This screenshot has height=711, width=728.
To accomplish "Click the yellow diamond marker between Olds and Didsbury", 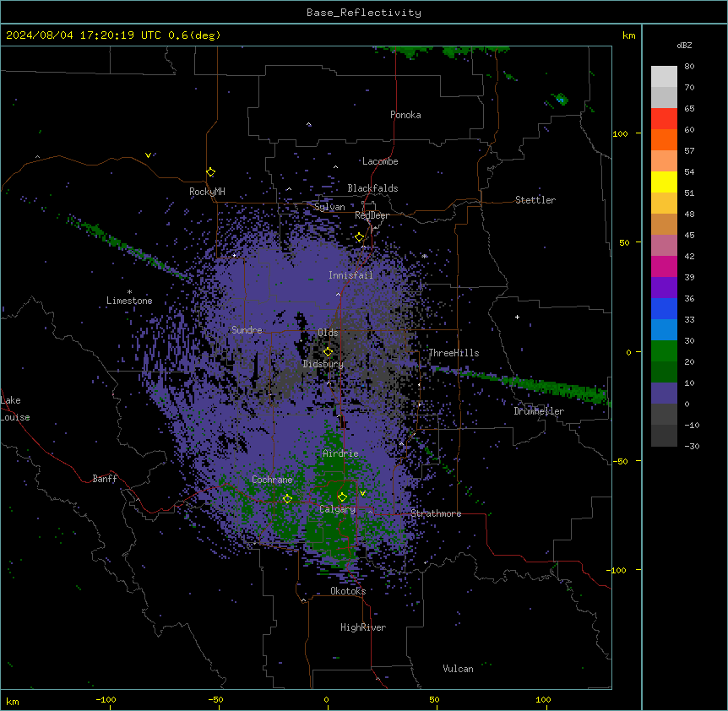I will 328,352.
